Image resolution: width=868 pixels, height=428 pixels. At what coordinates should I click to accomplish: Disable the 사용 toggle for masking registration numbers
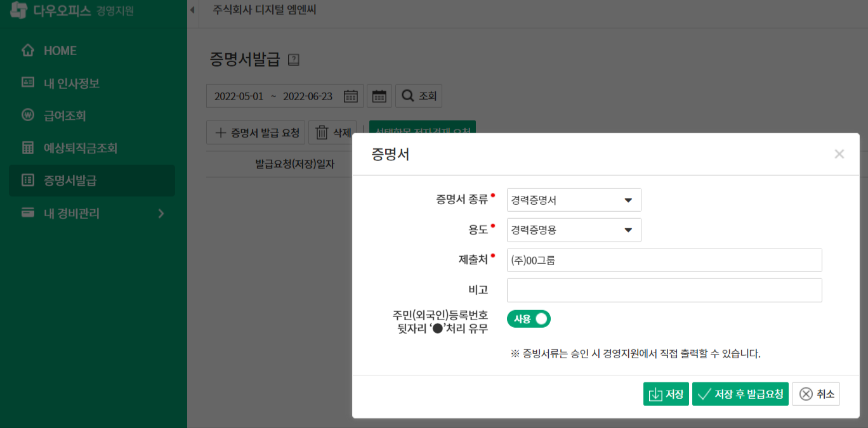click(529, 318)
